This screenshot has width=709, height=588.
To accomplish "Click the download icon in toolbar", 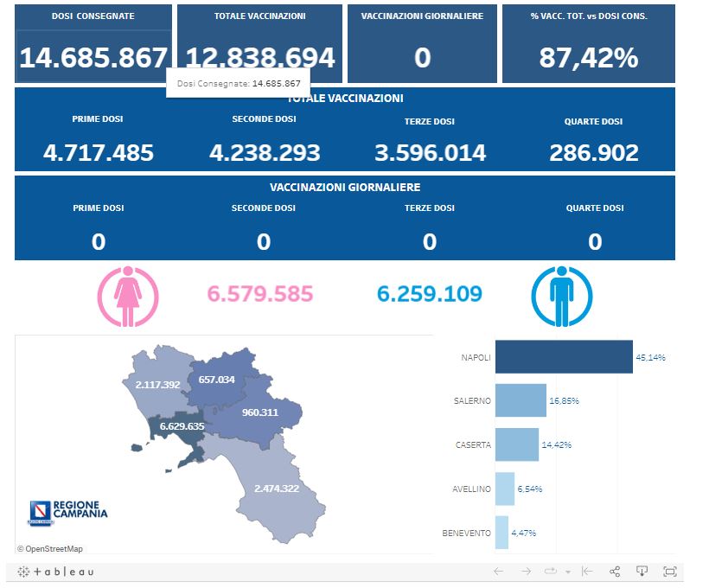I will click(x=642, y=572).
